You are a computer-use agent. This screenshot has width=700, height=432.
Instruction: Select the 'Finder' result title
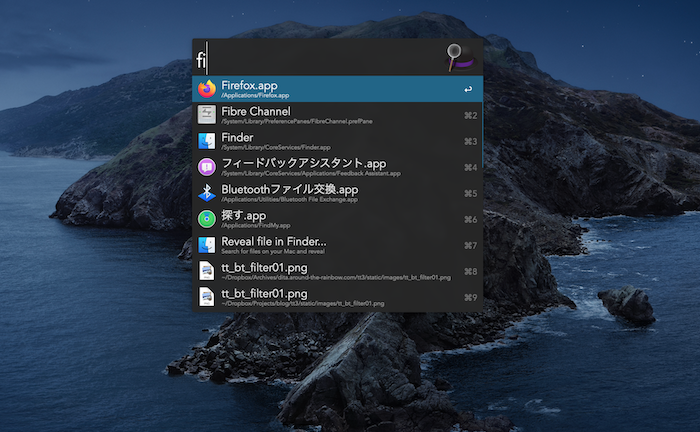(x=237, y=137)
